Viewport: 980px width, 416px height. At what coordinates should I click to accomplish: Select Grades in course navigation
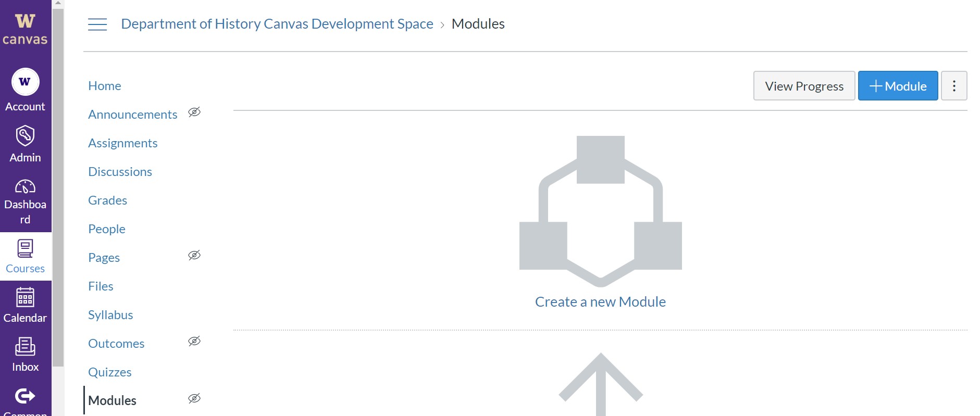coord(108,200)
